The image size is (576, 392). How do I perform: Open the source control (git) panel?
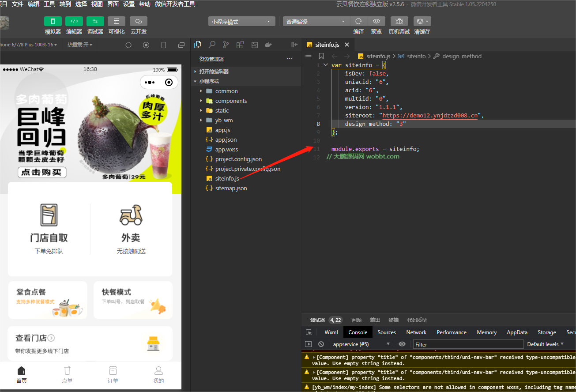pyautogui.click(x=226, y=45)
